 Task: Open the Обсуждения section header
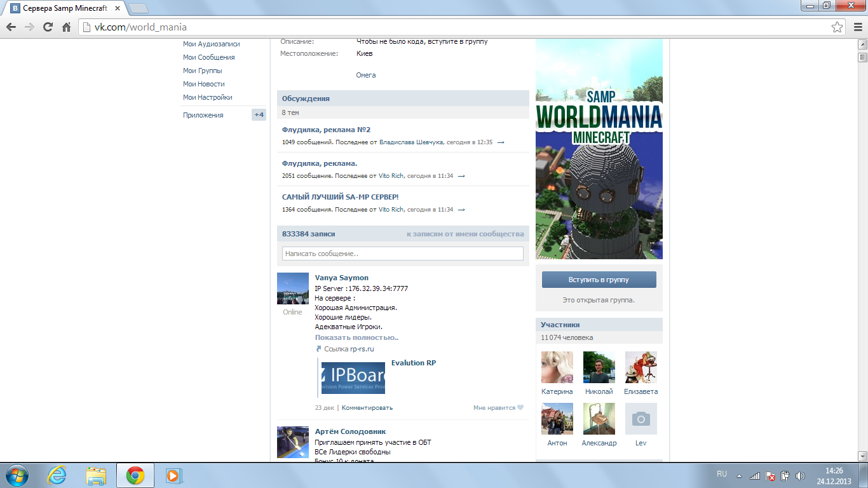403,98
